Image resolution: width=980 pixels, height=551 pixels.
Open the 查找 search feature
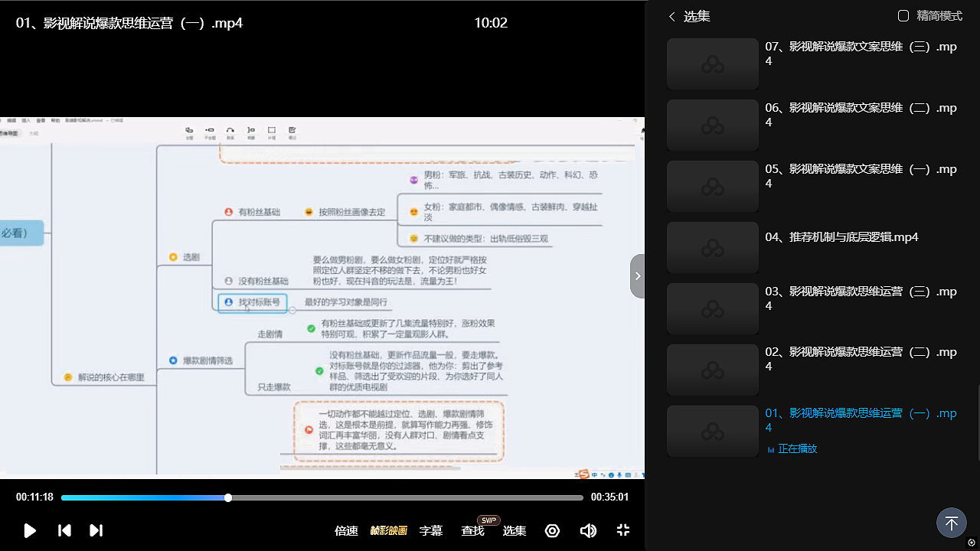point(472,530)
